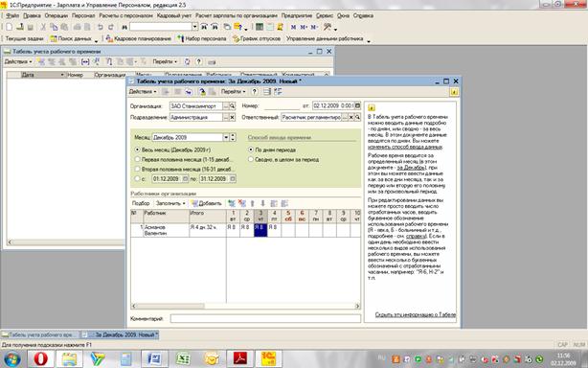Click the interval [↔] icon in list window toolbar

pyautogui.click(x=85, y=62)
